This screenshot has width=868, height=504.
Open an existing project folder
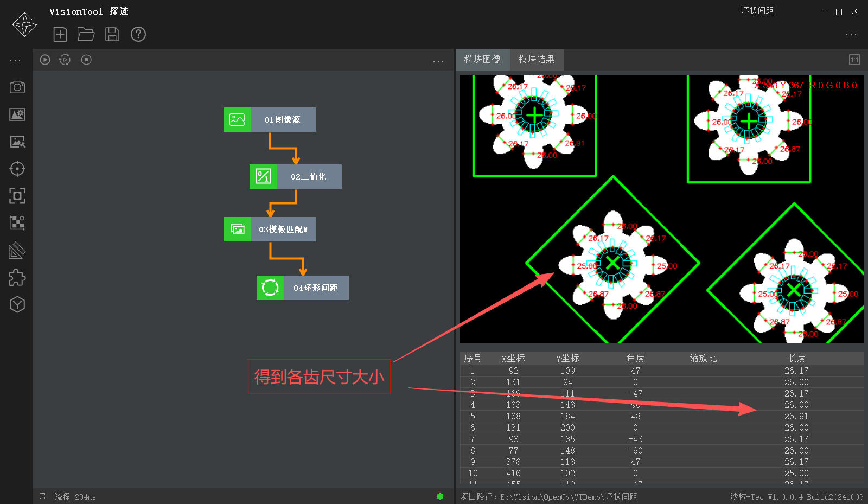tap(86, 34)
